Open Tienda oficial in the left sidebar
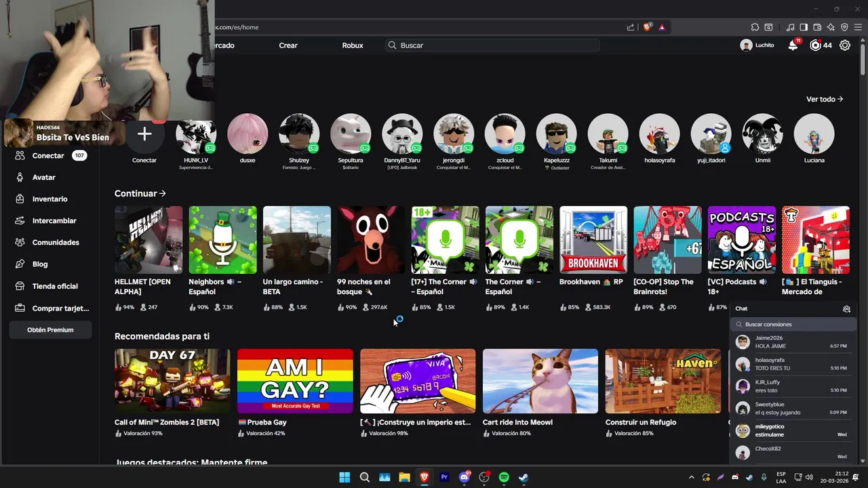 point(55,286)
